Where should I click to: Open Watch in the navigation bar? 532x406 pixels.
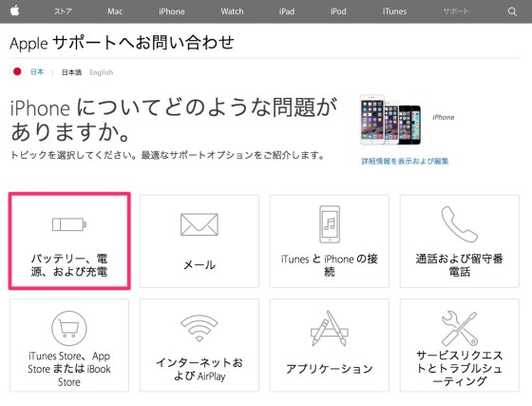(232, 11)
